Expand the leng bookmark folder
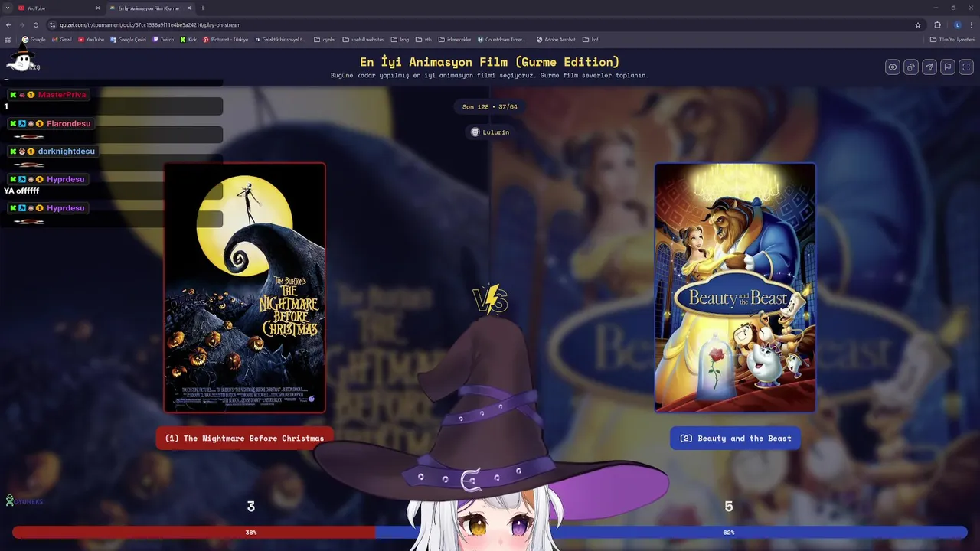The width and height of the screenshot is (980, 551). tap(400, 39)
